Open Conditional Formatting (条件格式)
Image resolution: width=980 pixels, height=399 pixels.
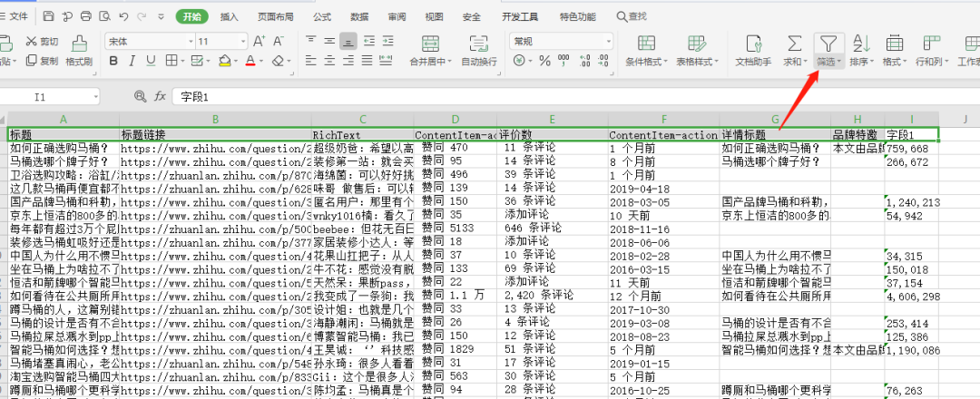[646, 44]
